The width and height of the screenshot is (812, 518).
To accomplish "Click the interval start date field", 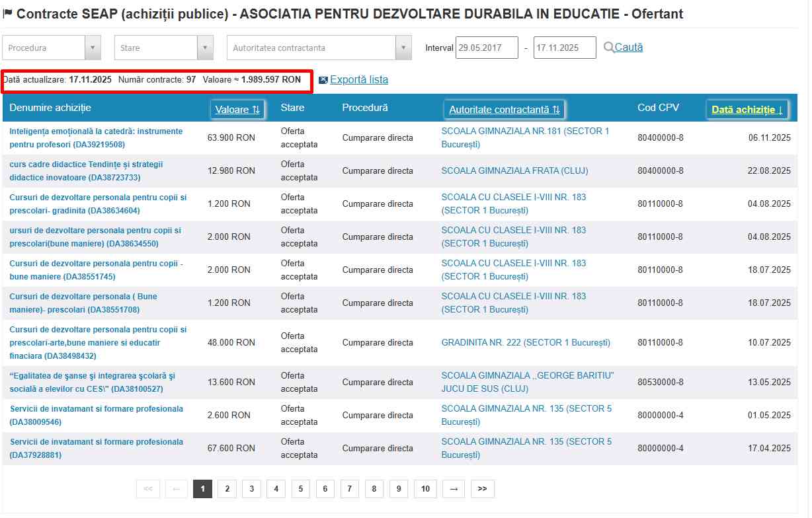I will click(x=486, y=48).
